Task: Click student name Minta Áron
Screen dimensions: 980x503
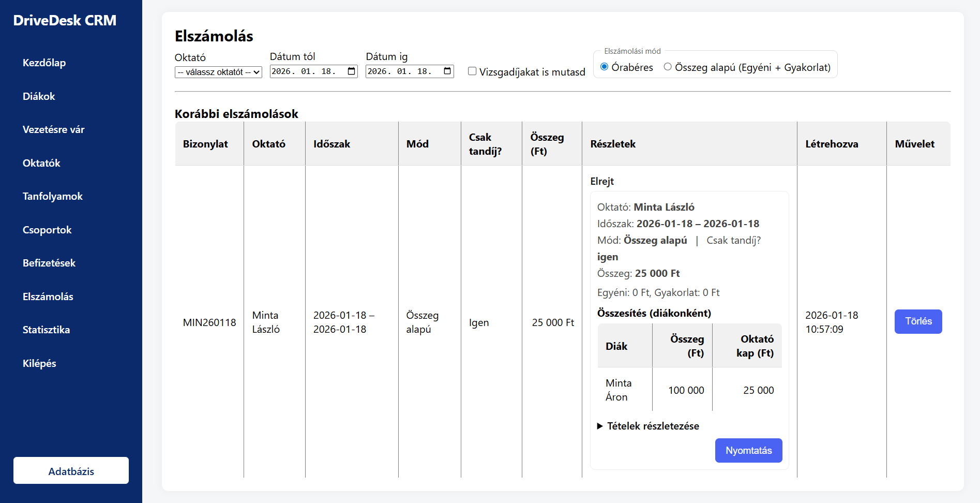Action: tap(619, 390)
